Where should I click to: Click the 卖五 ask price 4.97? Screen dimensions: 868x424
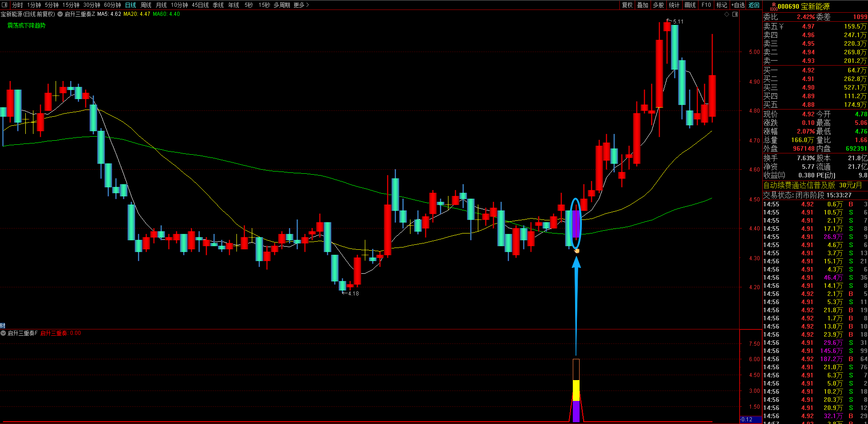pyautogui.click(x=808, y=27)
